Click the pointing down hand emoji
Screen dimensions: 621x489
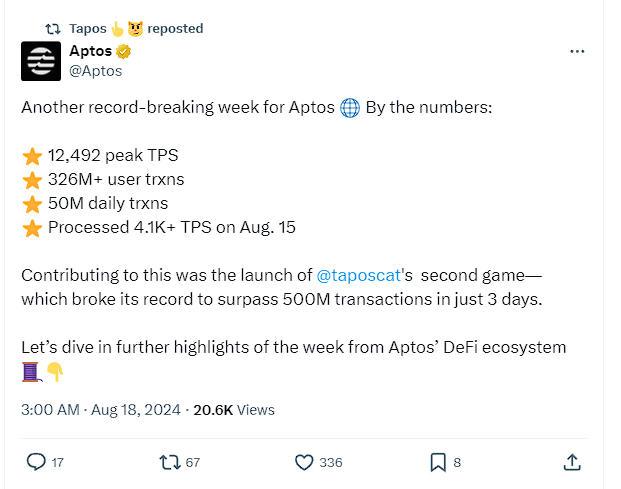pyautogui.click(x=55, y=372)
